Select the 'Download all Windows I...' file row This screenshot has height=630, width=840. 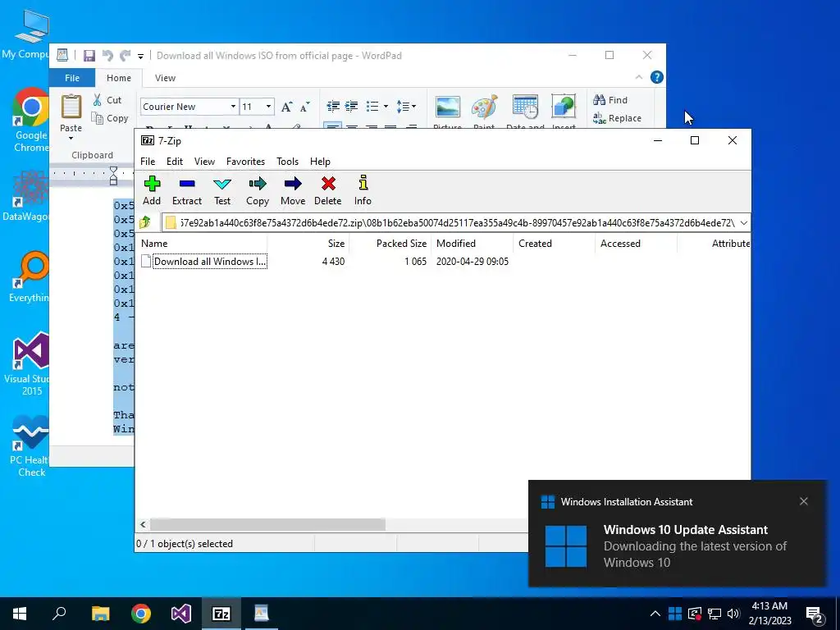324,262
